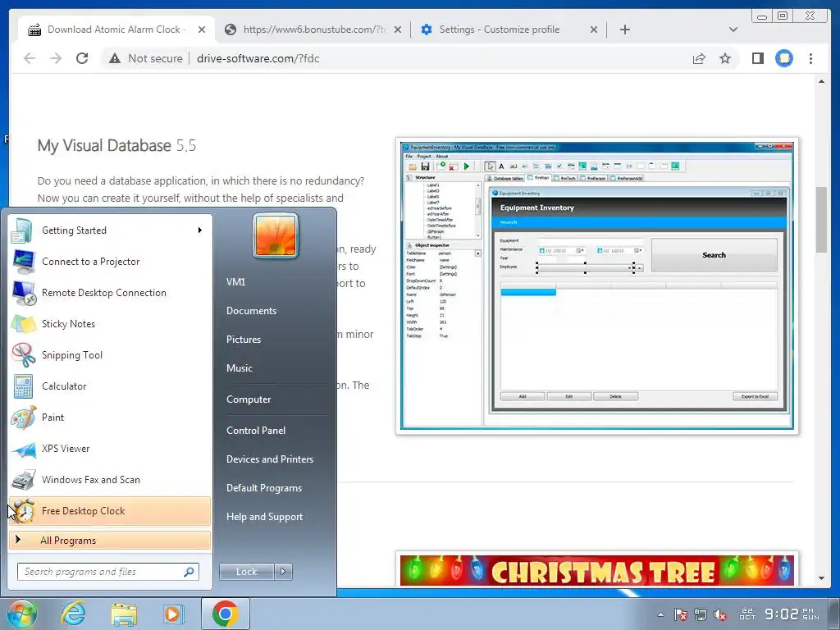Click the My Visual Database heading
Image resolution: width=840 pixels, height=630 pixels.
[x=116, y=146]
